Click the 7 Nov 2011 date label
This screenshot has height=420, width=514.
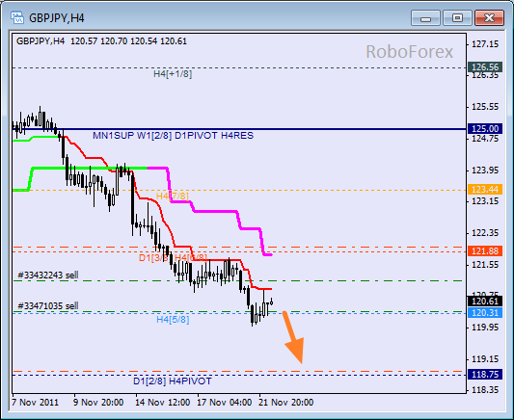click(x=35, y=402)
